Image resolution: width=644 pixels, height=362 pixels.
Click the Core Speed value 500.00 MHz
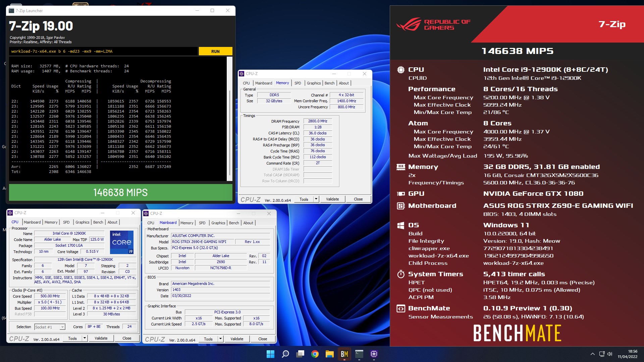pos(50,296)
